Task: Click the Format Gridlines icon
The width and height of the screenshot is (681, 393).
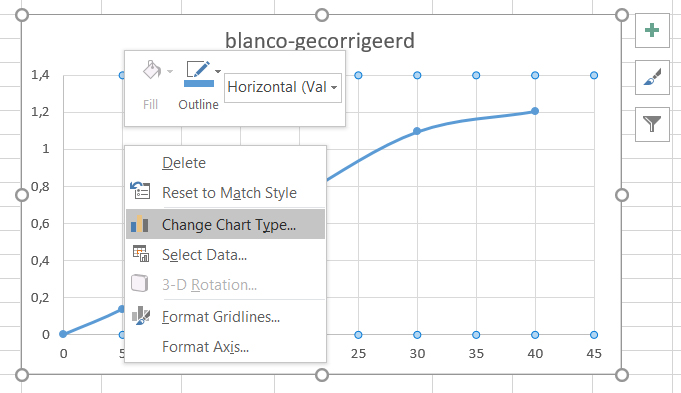Action: (x=141, y=316)
